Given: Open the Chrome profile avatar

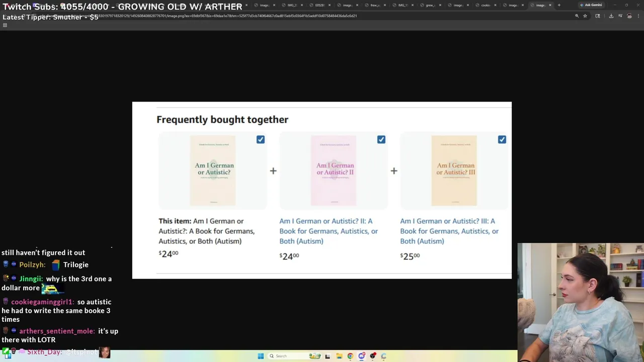Looking at the screenshot, I should point(629,16).
